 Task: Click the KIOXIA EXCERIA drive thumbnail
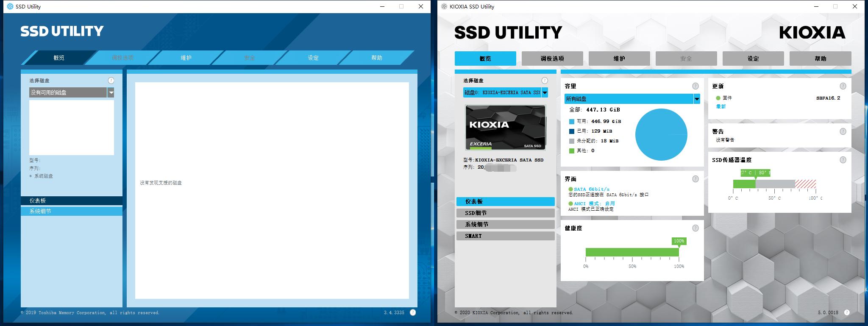point(505,128)
